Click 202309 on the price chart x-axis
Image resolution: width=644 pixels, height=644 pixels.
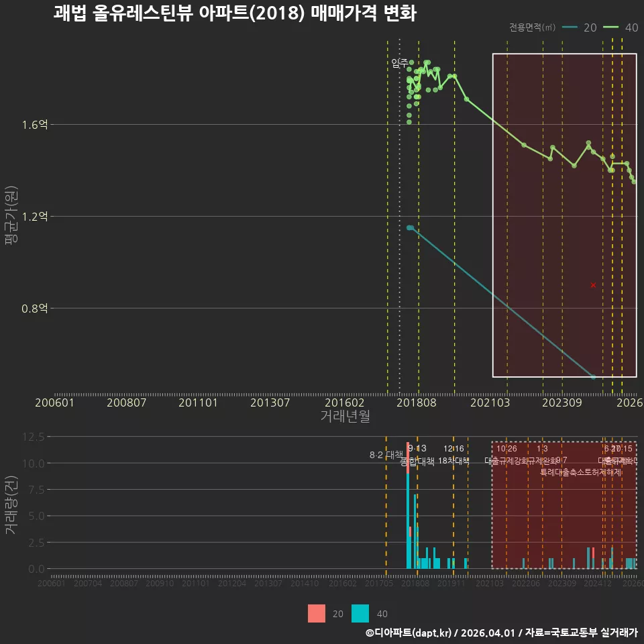point(562,402)
